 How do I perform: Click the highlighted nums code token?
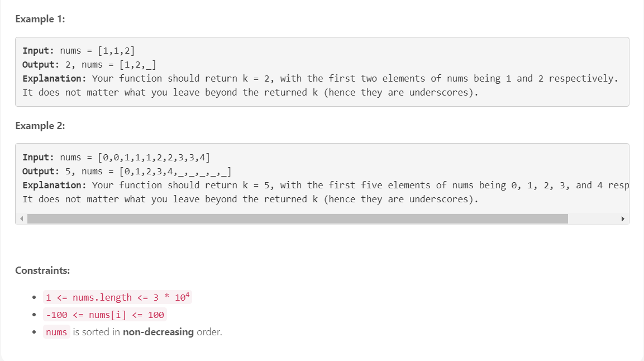(56, 332)
